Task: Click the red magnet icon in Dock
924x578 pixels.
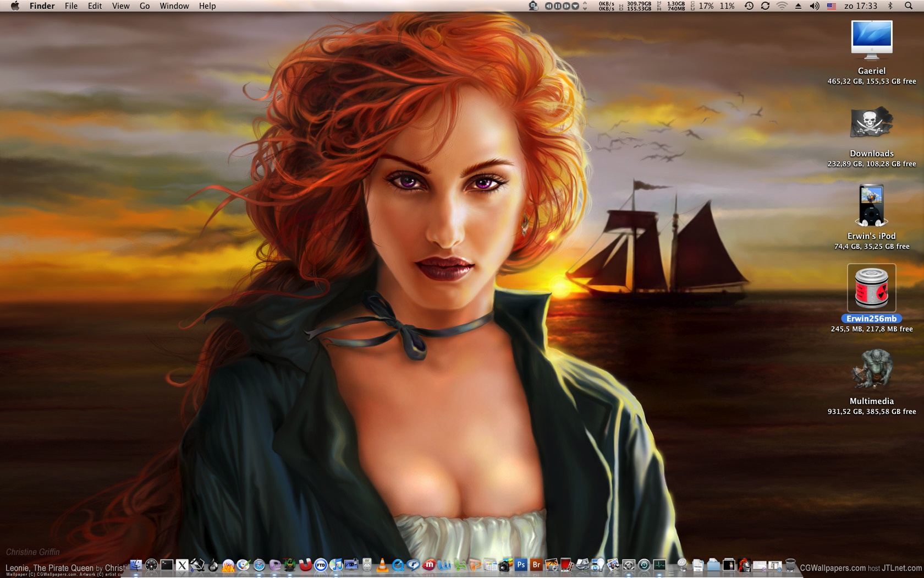Action: coord(305,565)
